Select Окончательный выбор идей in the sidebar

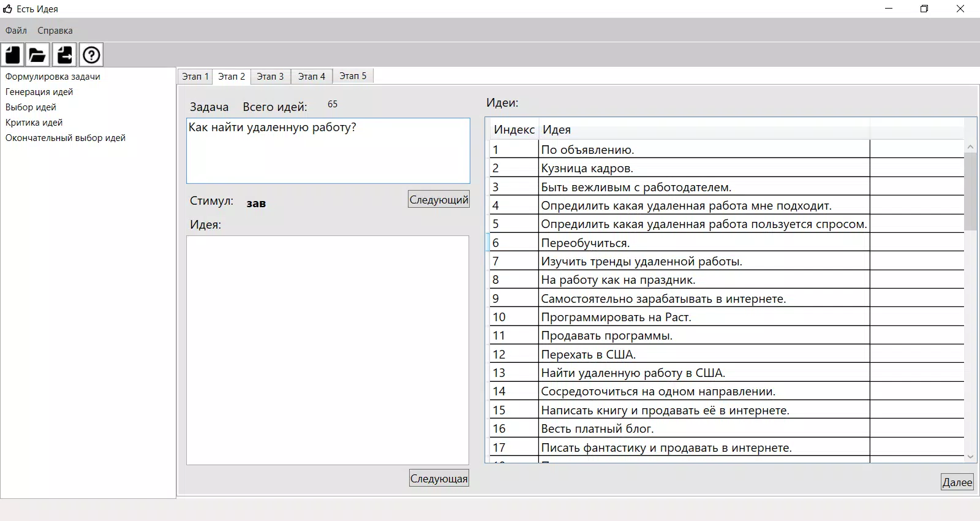[x=66, y=138]
